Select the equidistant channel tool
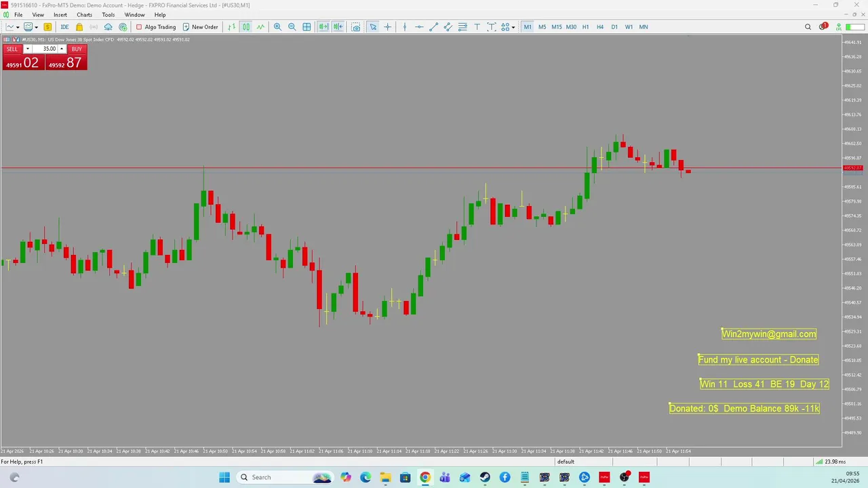Screen dimensions: 868x488 (448, 27)
